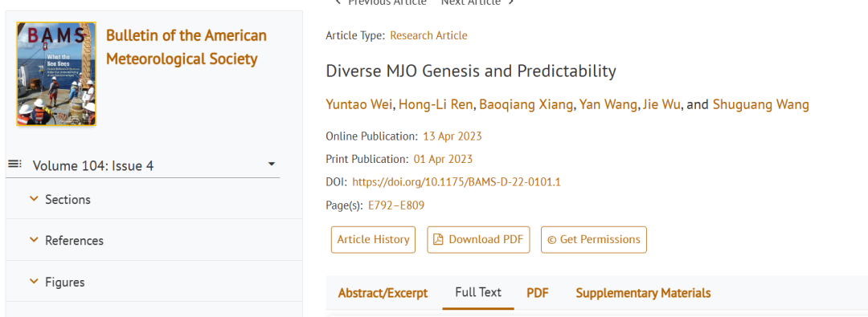Click the table of contents list icon
This screenshot has width=868, height=317.
(15, 165)
